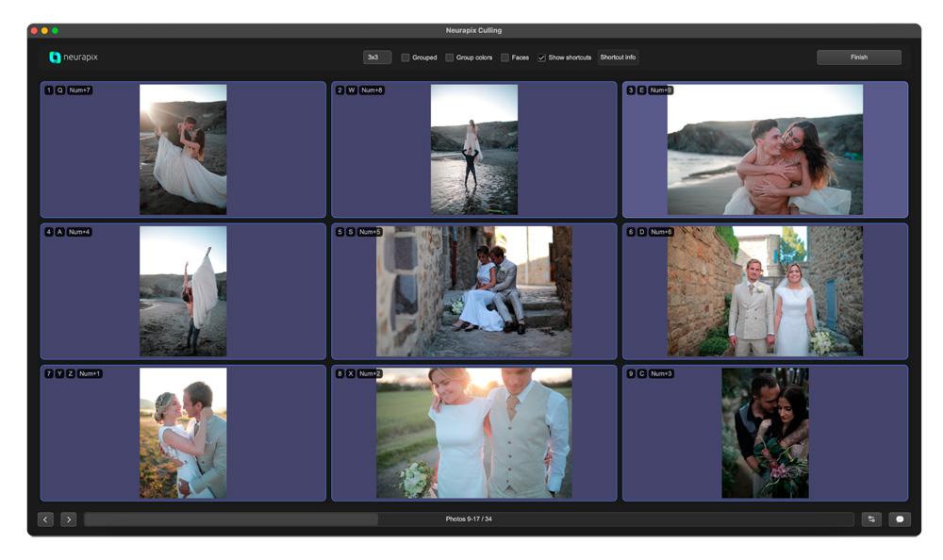Toggle the Faces checkbox
This screenshot has width=943, height=560.
click(505, 58)
